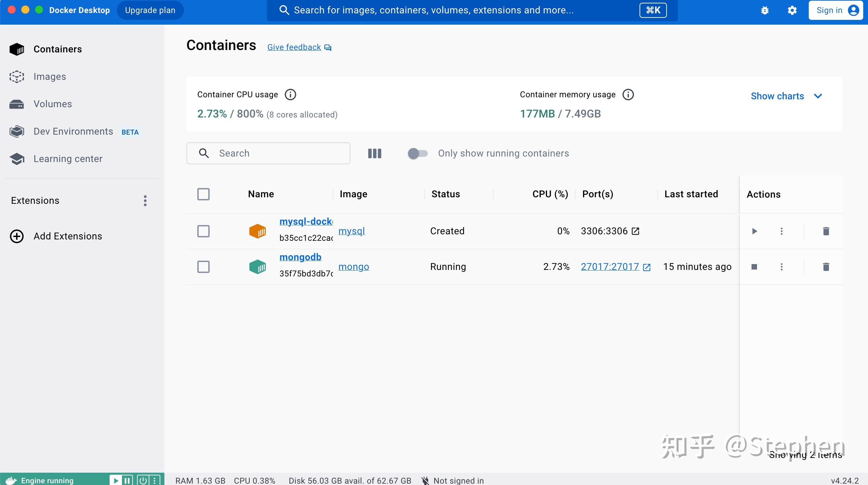Sort by Port(s) column header

(x=598, y=194)
